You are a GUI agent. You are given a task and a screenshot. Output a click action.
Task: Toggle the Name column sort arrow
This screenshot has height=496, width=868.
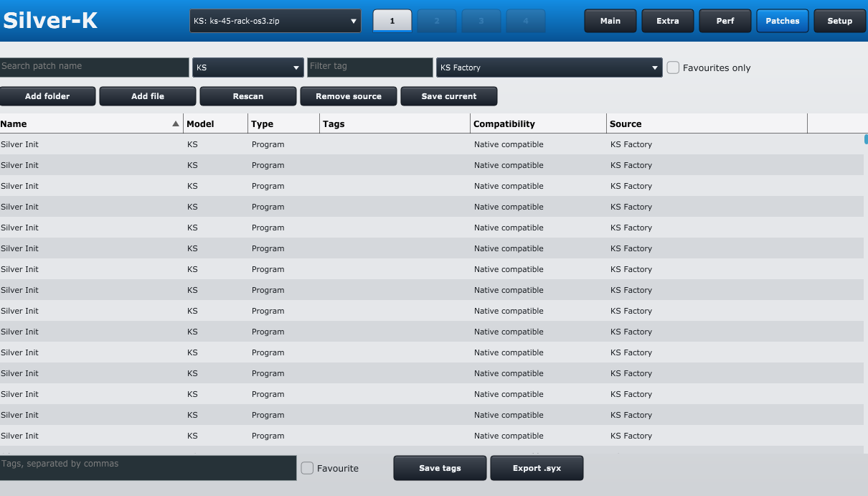(176, 124)
